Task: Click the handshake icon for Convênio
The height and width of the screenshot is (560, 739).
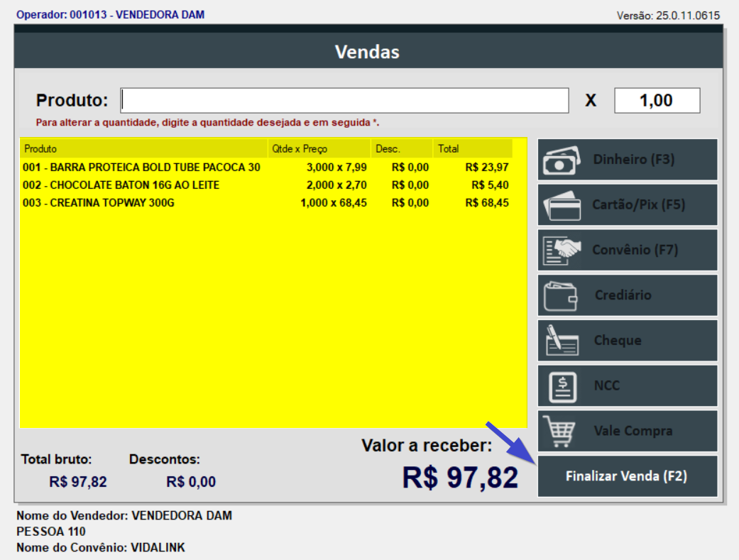Action: pos(561,251)
